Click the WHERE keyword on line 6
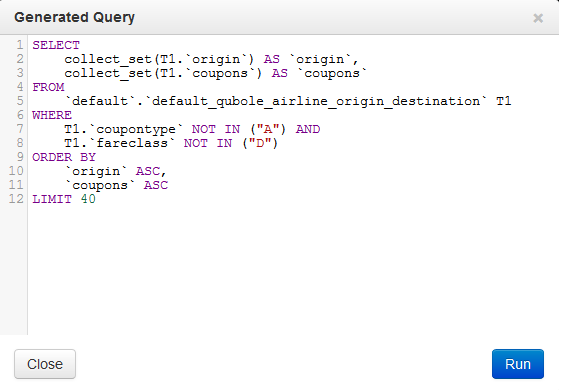This screenshot has width=564, height=390. point(52,115)
